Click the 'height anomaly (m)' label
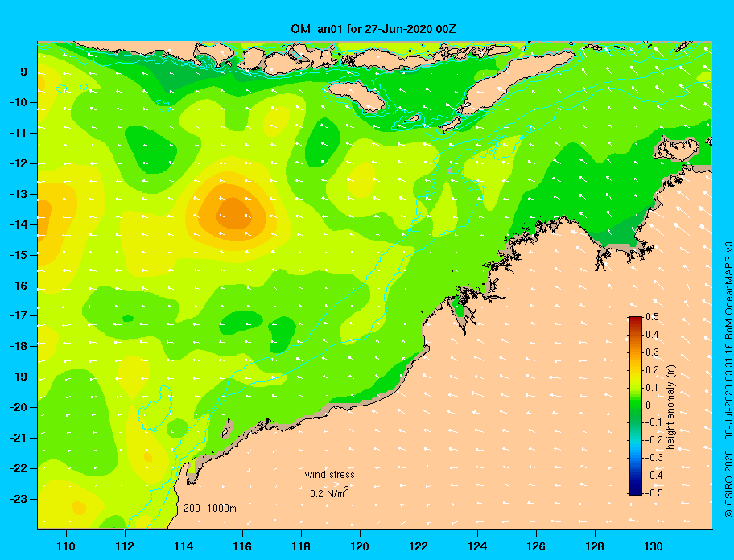This screenshot has height=560, width=734. (670, 407)
